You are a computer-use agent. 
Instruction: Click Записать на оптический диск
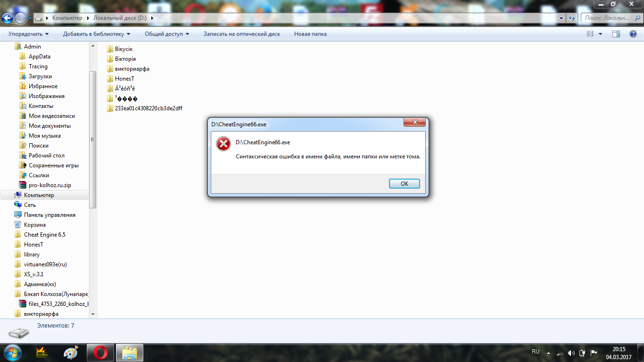pos(242,34)
